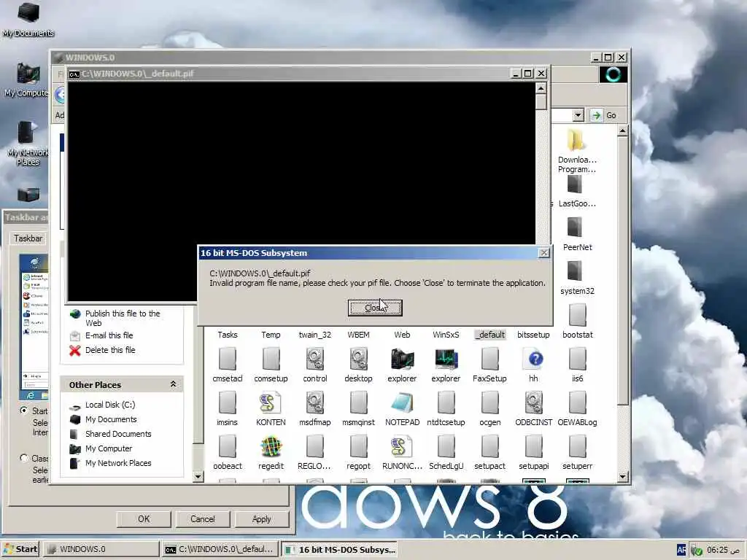Select the bitsetup file label
This screenshot has width=747, height=560.
coord(533,335)
